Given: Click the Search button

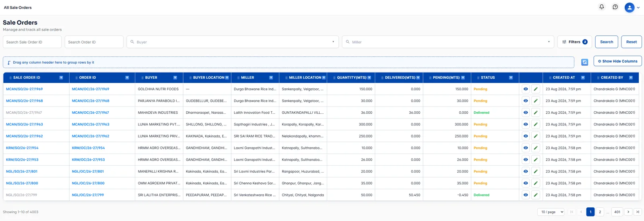Looking at the screenshot, I should [607, 42].
